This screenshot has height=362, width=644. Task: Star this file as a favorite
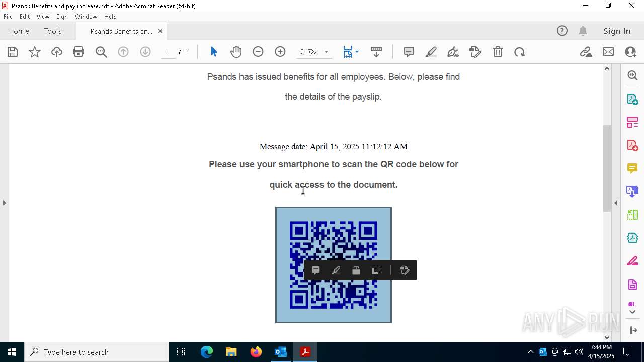(35, 52)
